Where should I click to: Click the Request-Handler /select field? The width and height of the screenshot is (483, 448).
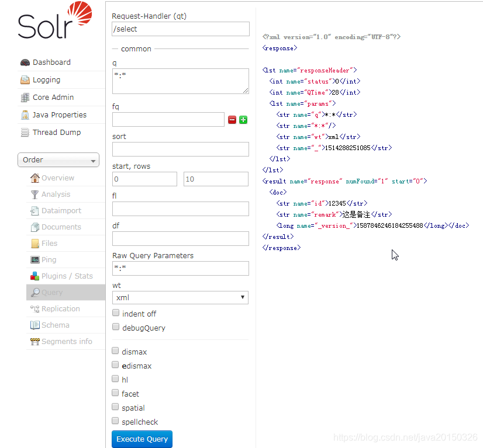pos(181,29)
